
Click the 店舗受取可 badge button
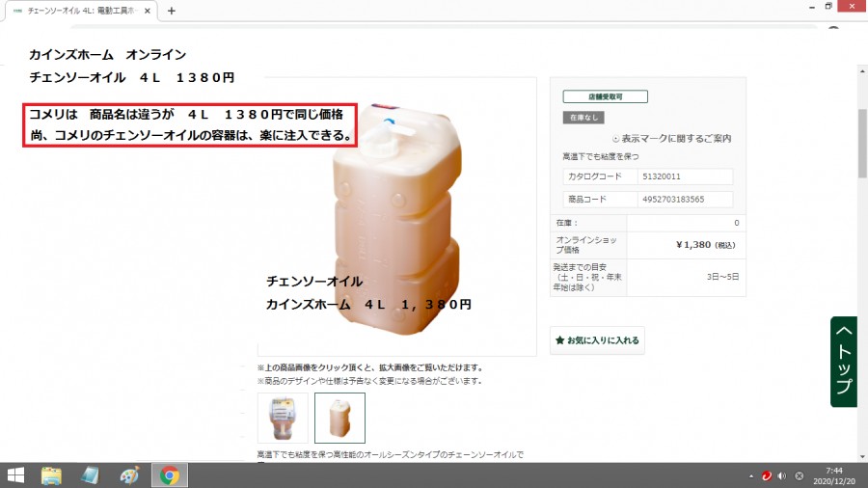[605, 96]
